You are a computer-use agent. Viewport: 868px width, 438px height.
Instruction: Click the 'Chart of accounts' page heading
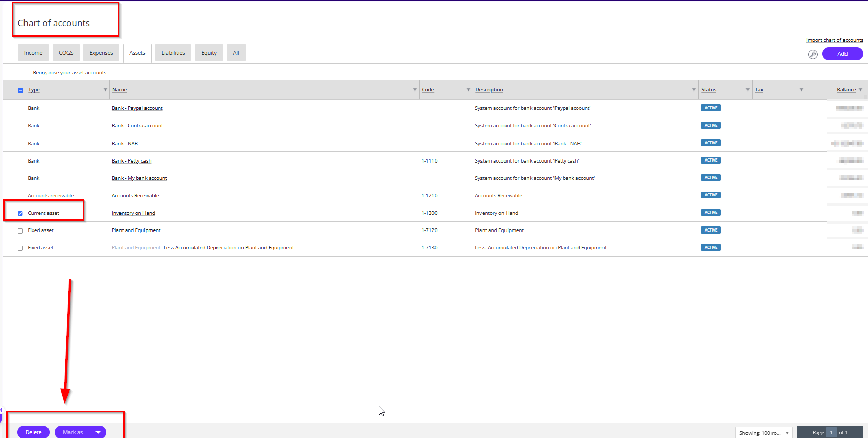pyautogui.click(x=54, y=23)
